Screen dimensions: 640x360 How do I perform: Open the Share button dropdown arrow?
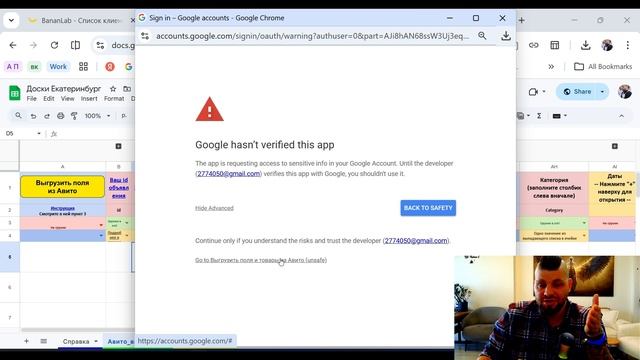(x=602, y=92)
